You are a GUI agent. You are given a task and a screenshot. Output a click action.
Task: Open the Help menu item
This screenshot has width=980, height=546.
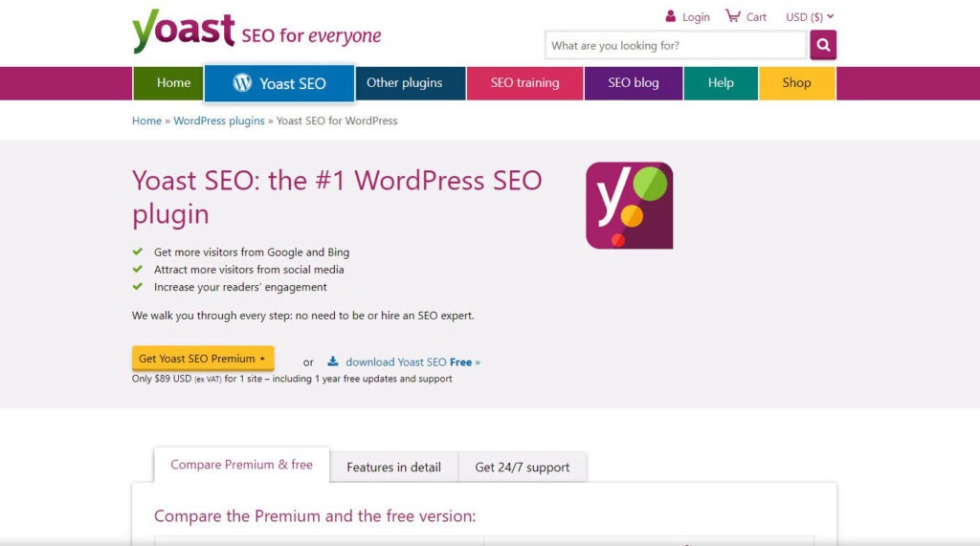721,83
